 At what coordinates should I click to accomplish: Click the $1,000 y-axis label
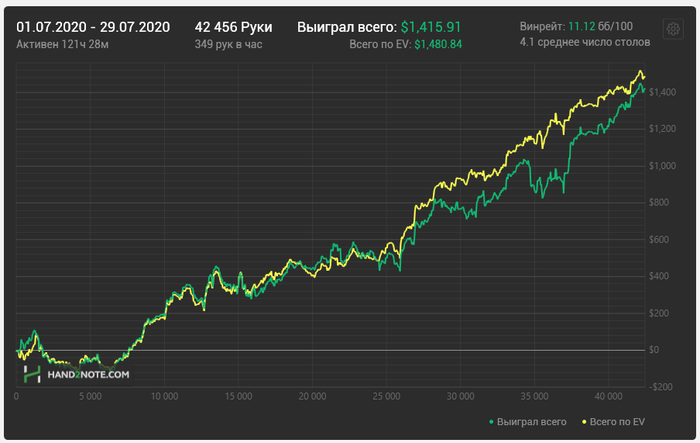pyautogui.click(x=662, y=166)
